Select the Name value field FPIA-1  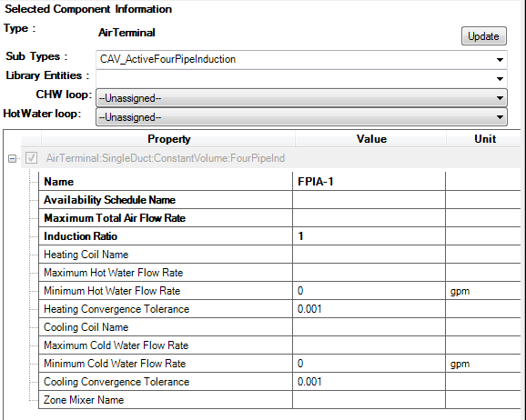tap(369, 182)
